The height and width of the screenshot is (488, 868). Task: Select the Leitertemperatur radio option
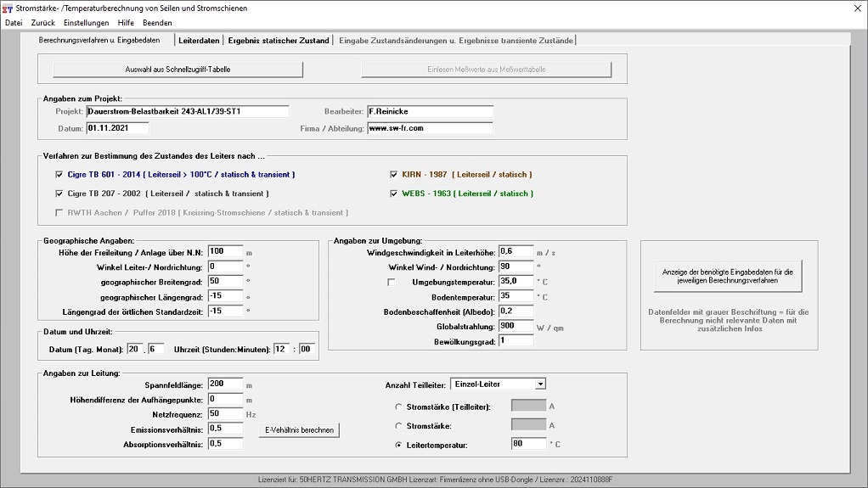(399, 445)
